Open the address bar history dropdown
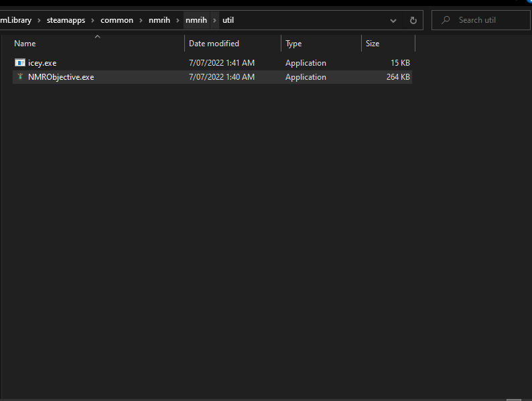Screen dimensions: 532x401 coord(393,21)
